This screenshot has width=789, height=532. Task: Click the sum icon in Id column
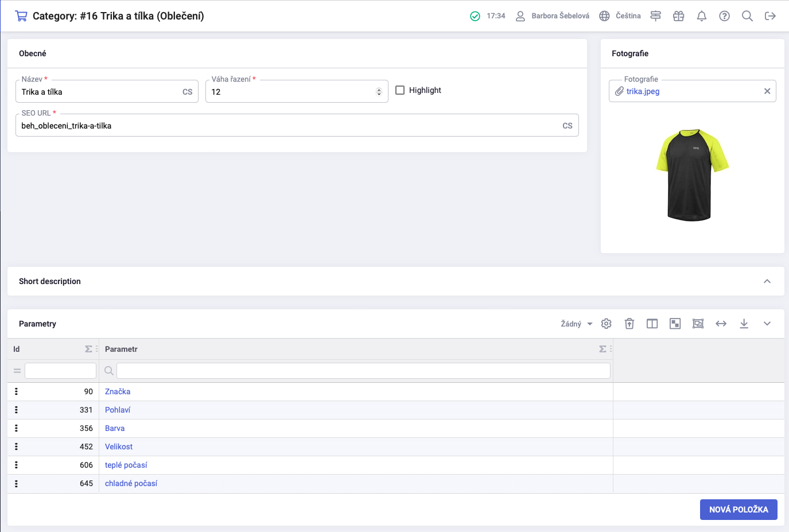pyautogui.click(x=88, y=349)
